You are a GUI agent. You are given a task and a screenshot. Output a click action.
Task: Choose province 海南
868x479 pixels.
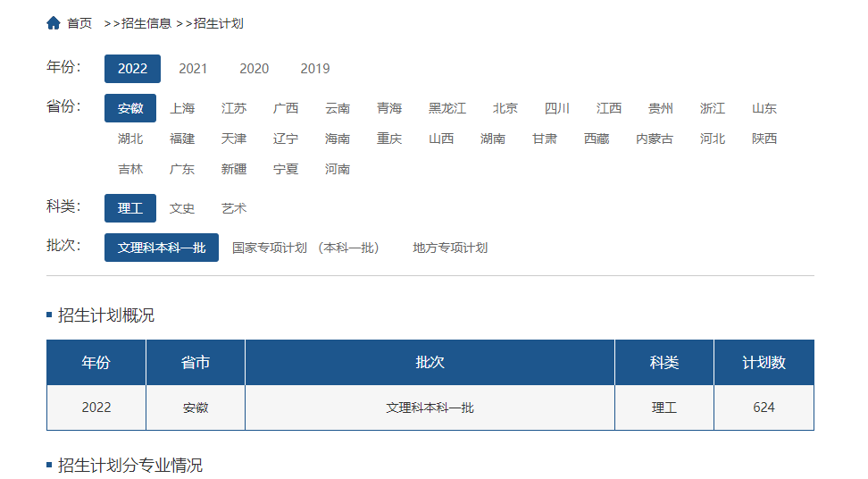pos(338,139)
